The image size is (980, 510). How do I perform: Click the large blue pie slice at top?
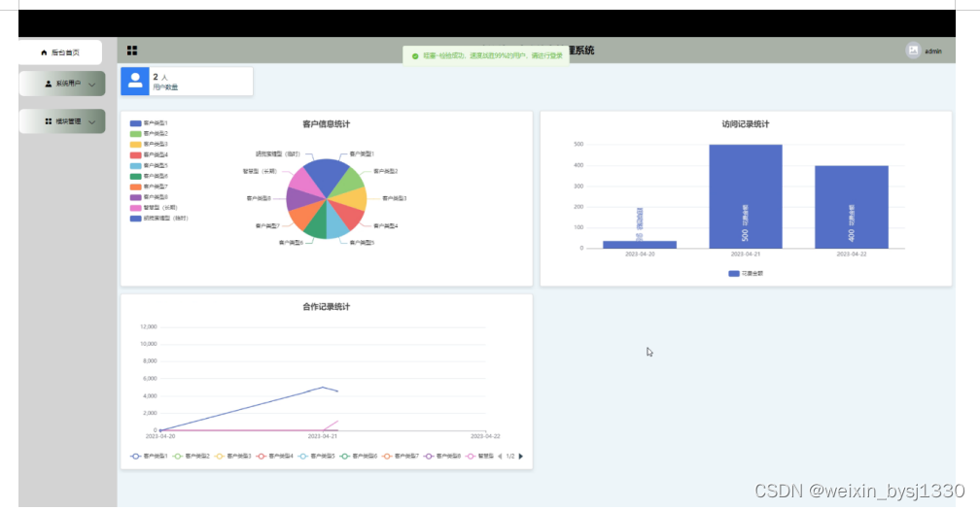(325, 175)
